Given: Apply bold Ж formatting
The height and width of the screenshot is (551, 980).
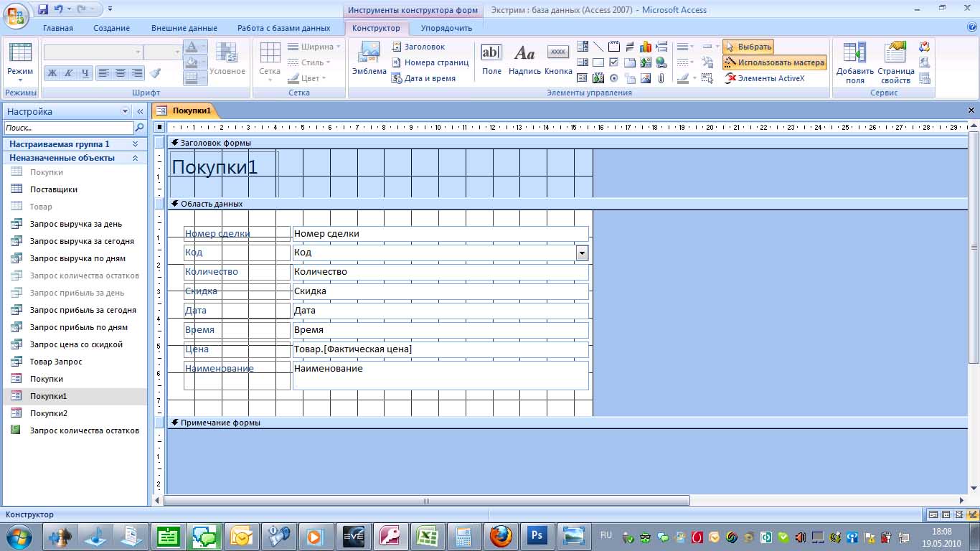Looking at the screenshot, I should pyautogui.click(x=52, y=73).
